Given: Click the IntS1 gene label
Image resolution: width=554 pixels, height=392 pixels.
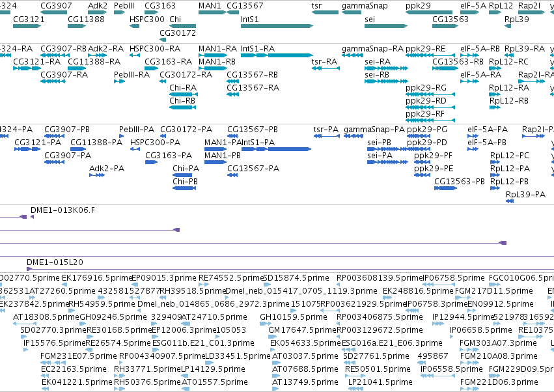Looking at the screenshot, I should click(x=250, y=19).
